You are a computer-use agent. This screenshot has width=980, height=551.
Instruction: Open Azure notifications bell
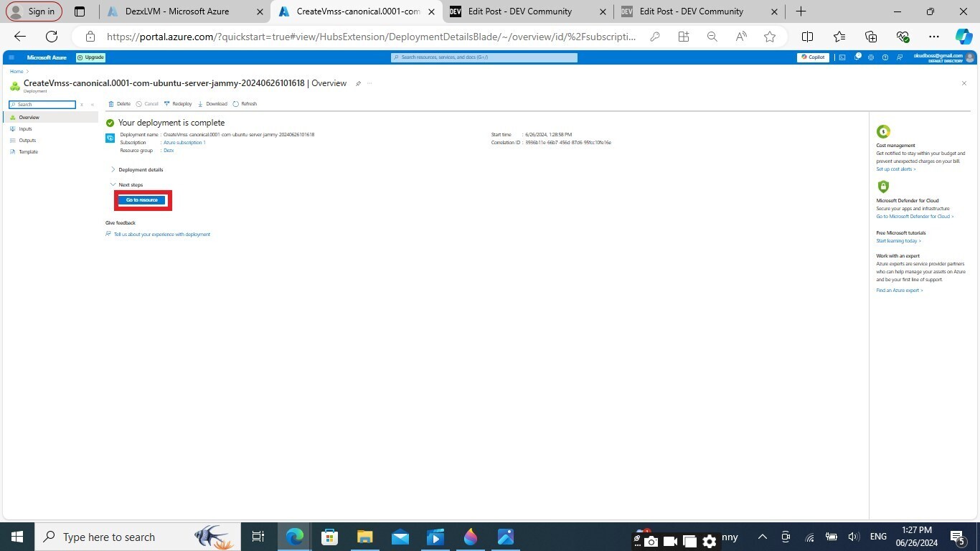857,57
